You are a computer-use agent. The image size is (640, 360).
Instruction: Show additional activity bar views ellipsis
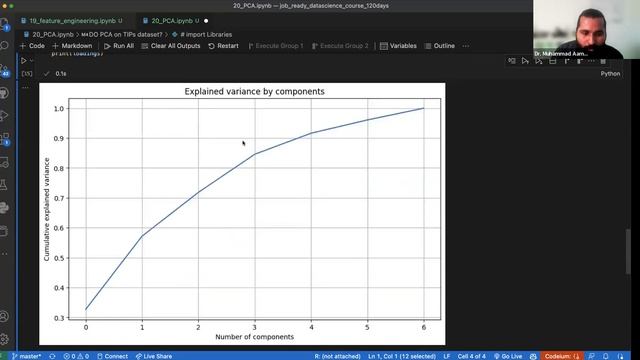(x=4, y=253)
